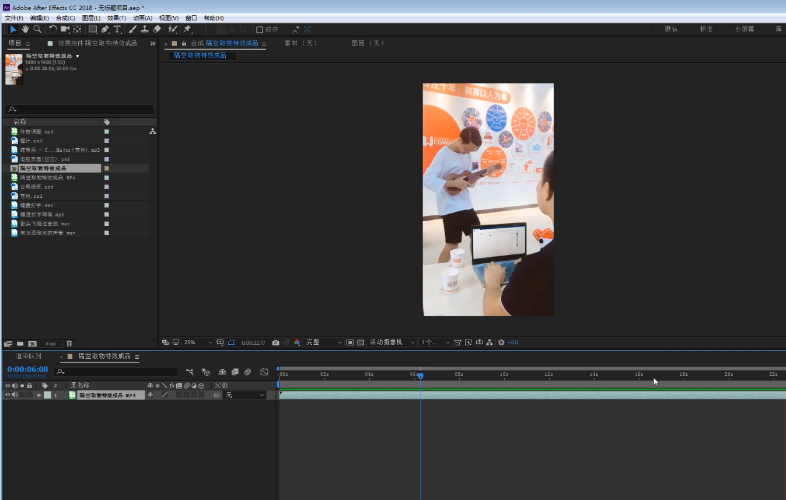This screenshot has width=786, height=500.
Task: Toggle the 对齐 snapping checkbox
Action: (260, 30)
